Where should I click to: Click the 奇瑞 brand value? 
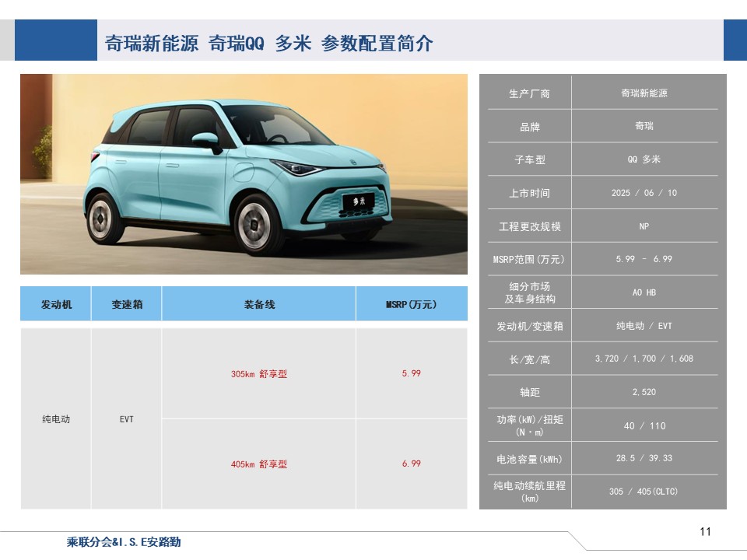tap(644, 126)
